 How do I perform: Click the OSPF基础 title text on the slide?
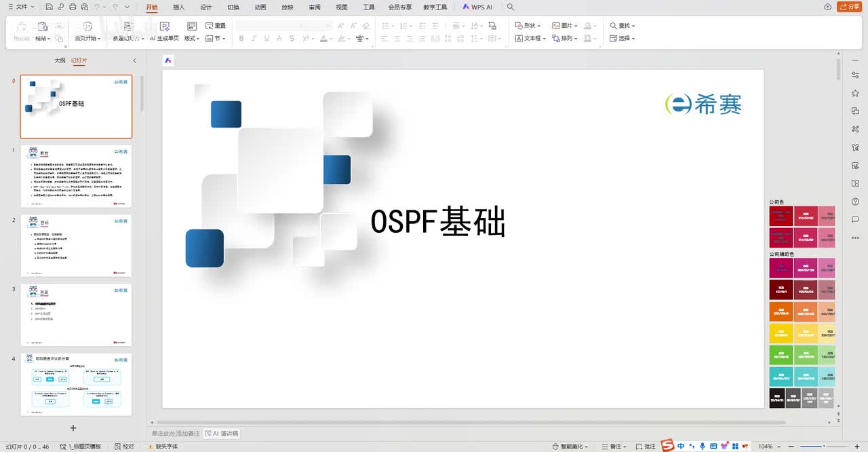pos(437,222)
